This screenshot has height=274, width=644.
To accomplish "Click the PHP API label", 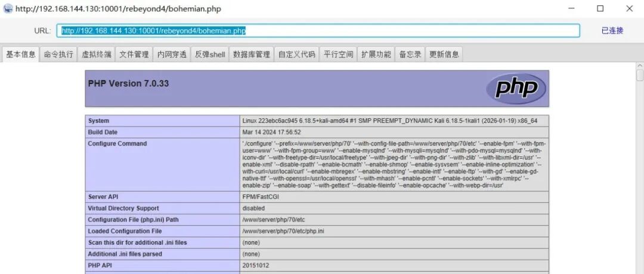I will click(x=100, y=266).
